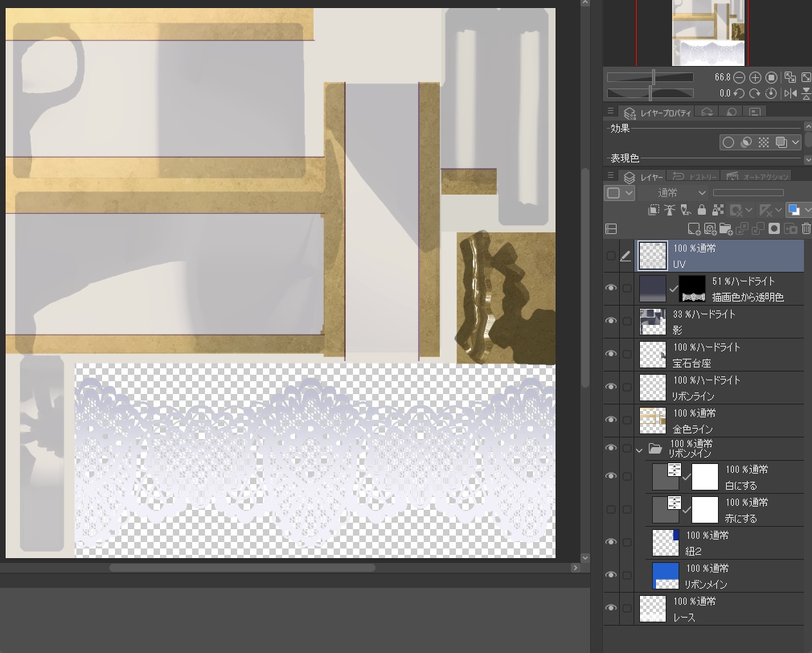The width and height of the screenshot is (812, 653).
Task: Click the navigator canvas thumbnail
Action: tap(708, 33)
